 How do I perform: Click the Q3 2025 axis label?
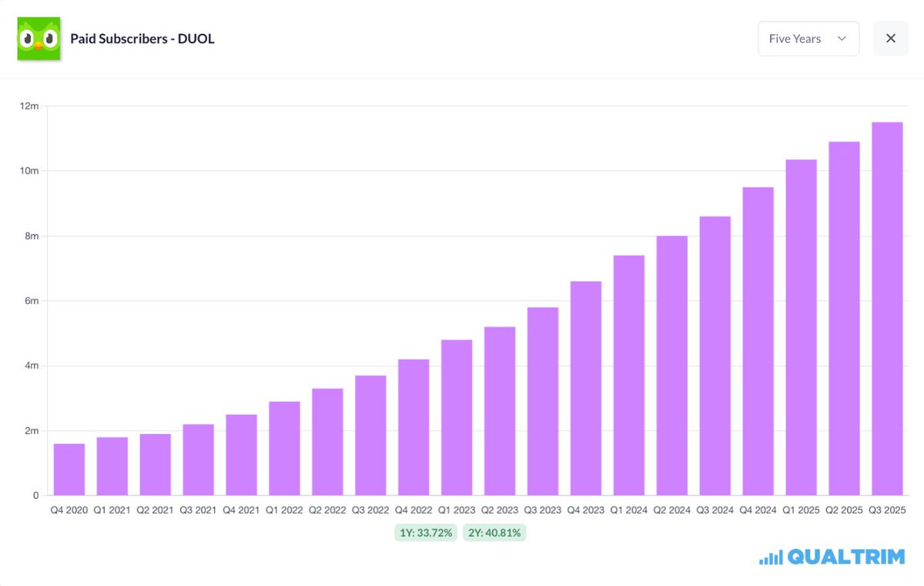pyautogui.click(x=887, y=509)
